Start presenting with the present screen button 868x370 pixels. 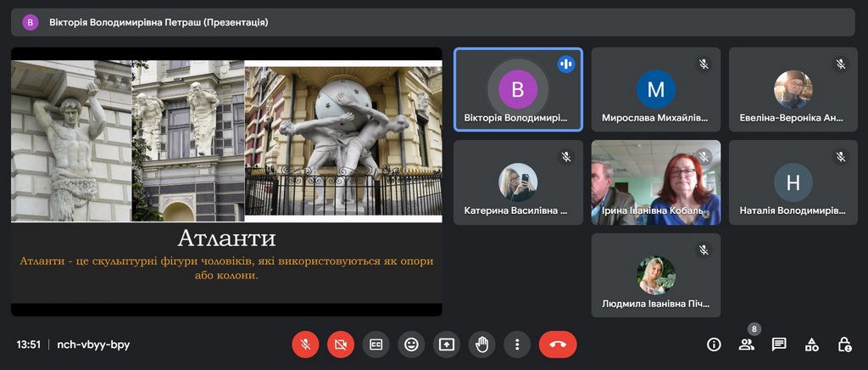coord(446,345)
